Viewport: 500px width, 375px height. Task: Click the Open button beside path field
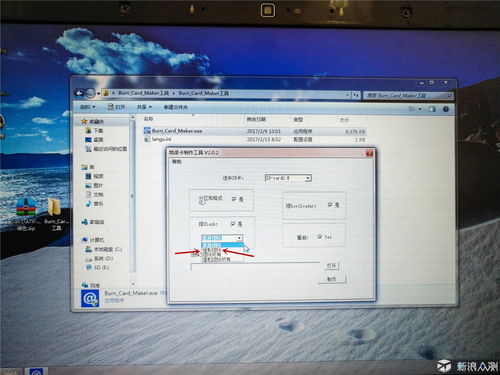pos(331,266)
